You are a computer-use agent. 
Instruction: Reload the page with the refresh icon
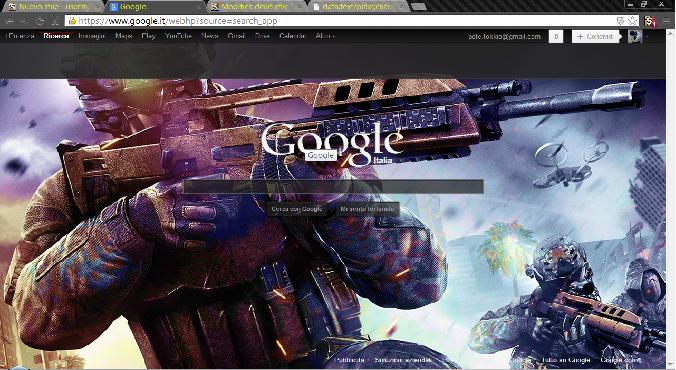click(40, 21)
